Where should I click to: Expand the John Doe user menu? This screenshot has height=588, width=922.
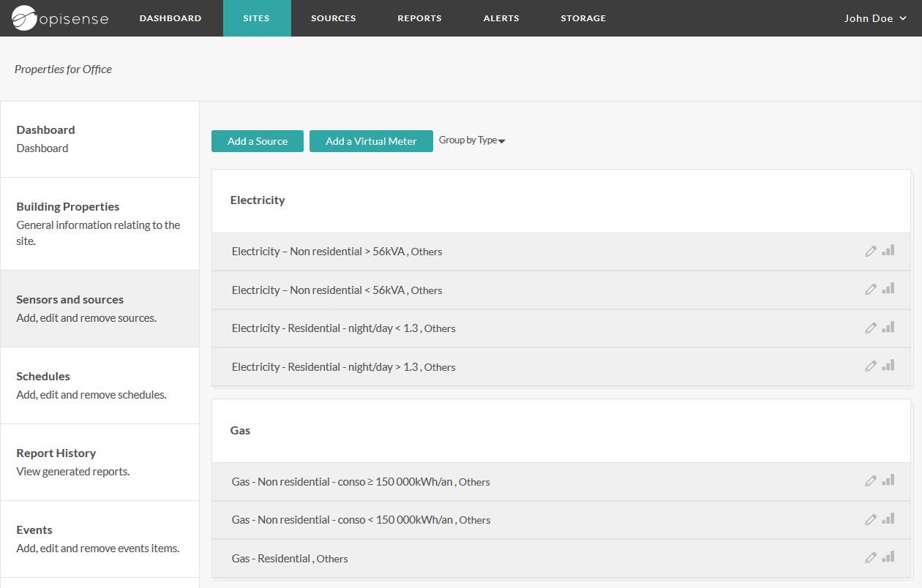pyautogui.click(x=874, y=18)
